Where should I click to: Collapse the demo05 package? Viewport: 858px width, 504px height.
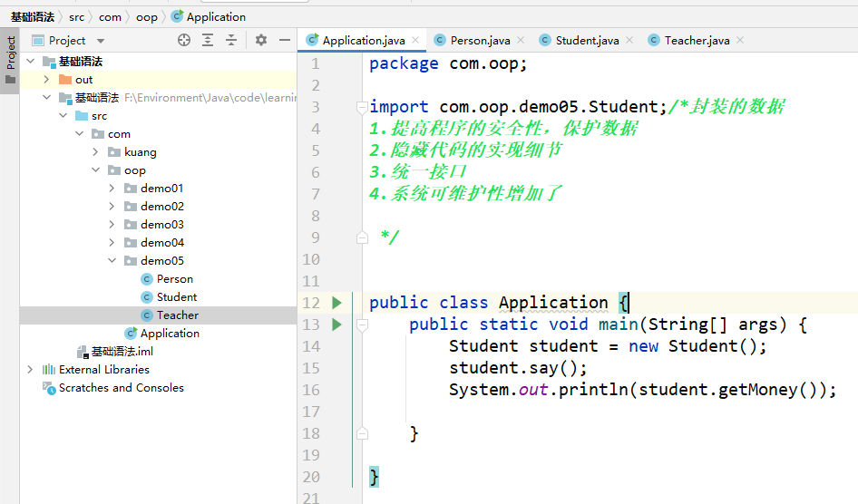coord(112,261)
